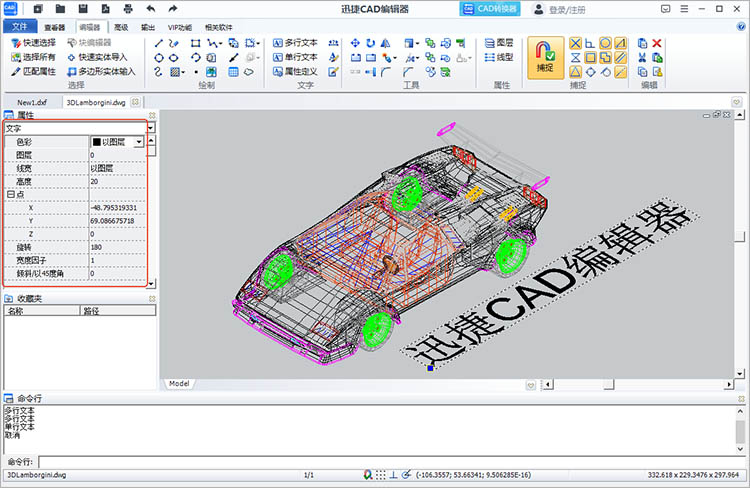Select the Rotate tool icon
This screenshot has width=750, height=488.
(371, 44)
